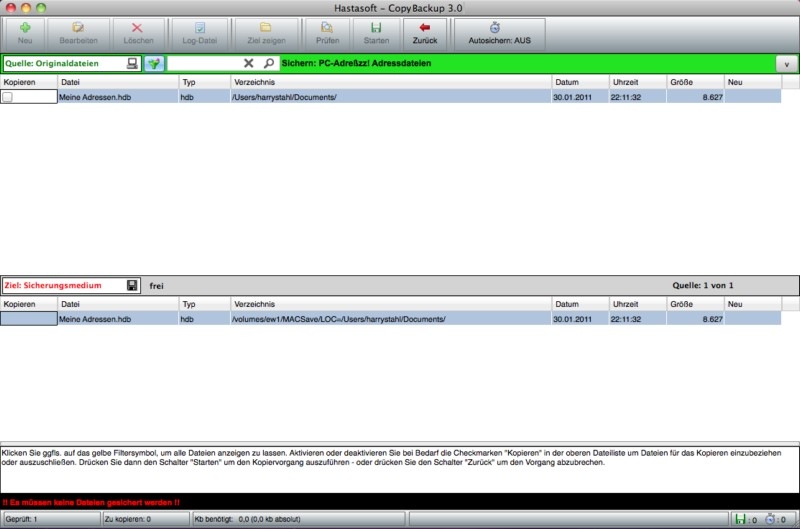Image resolution: width=800 pixels, height=529 pixels.
Task: Click the Zurück red arrow button
Action: 425,28
